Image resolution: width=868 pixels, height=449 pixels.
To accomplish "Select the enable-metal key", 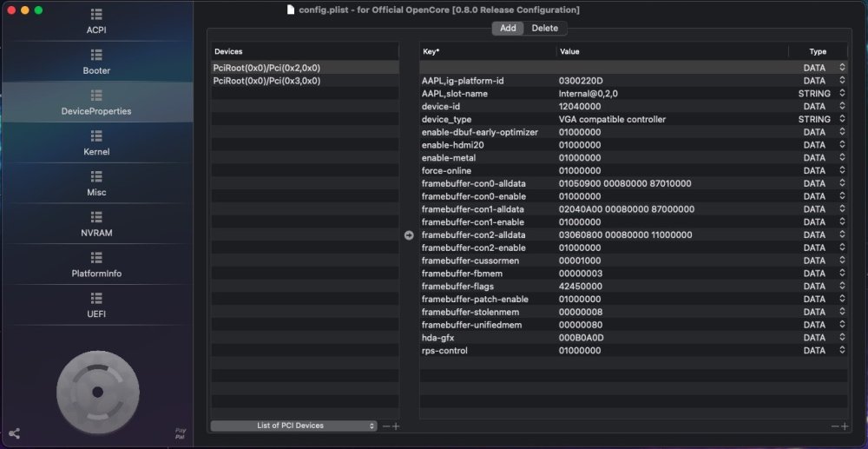I will (x=449, y=158).
